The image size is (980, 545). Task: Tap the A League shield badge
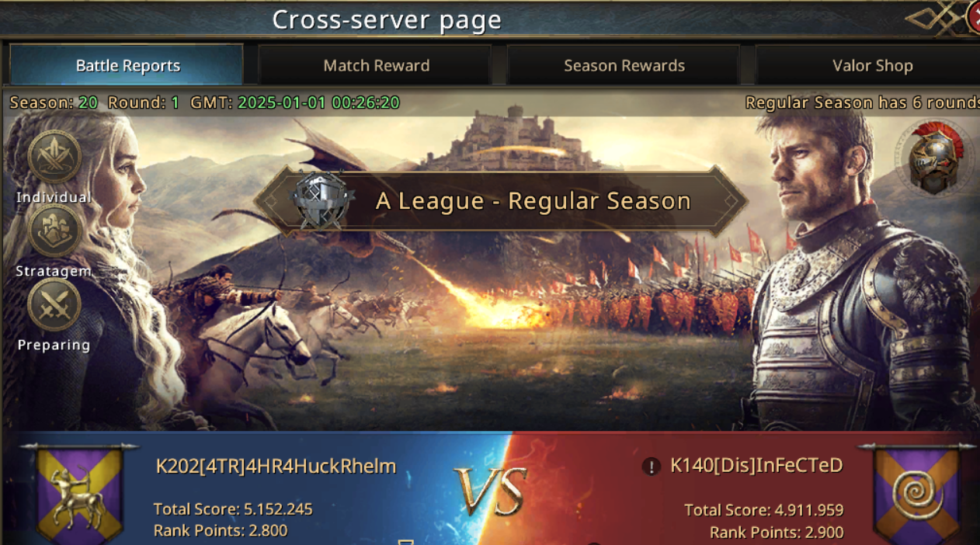click(x=320, y=200)
